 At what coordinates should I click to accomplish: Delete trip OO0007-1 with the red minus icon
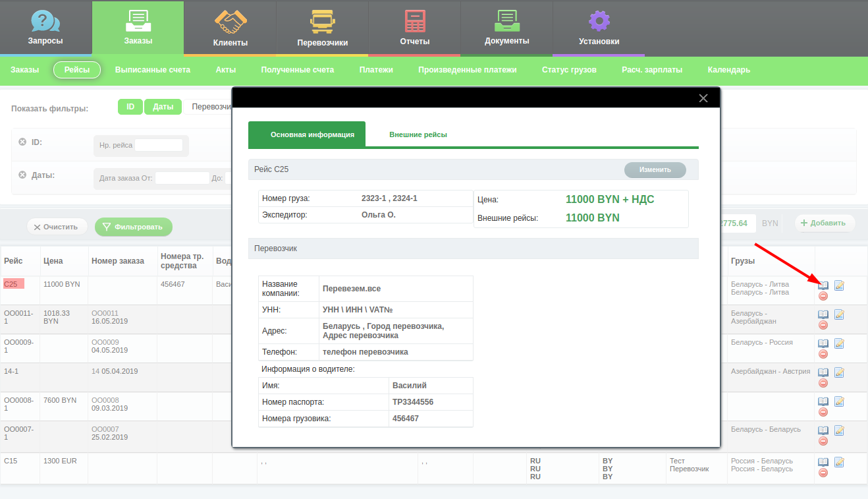[x=823, y=441]
